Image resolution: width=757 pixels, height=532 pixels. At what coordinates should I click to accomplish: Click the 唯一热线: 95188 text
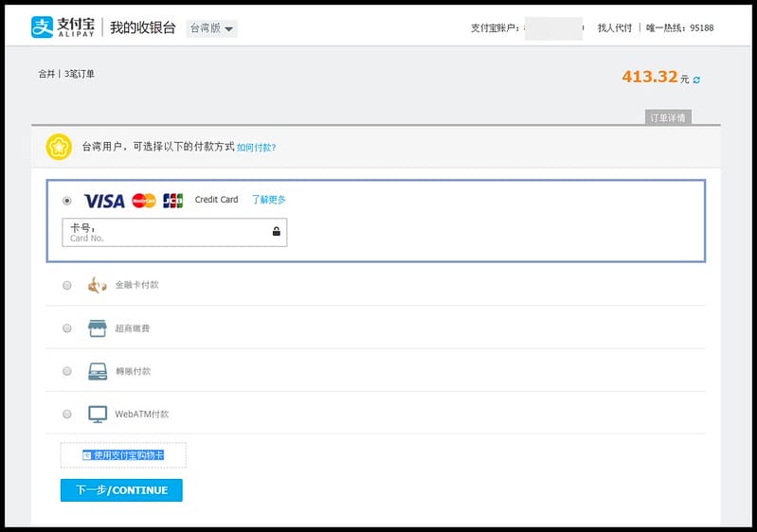click(x=679, y=28)
